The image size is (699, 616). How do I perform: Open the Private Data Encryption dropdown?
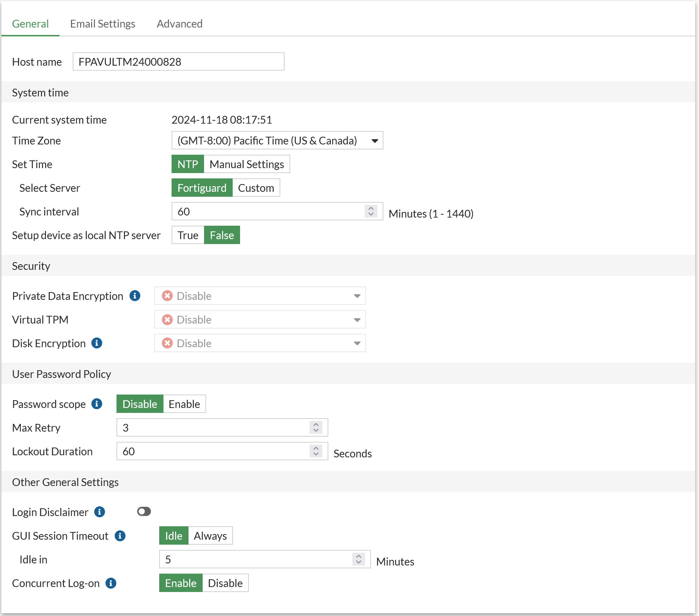coord(357,296)
